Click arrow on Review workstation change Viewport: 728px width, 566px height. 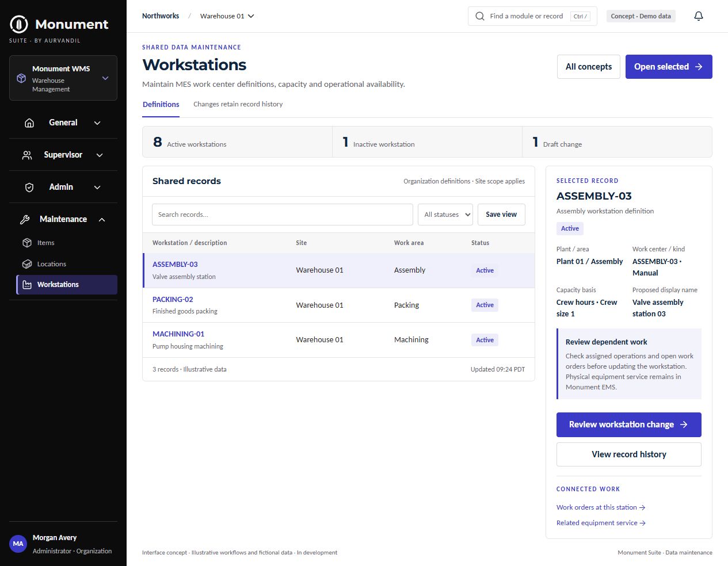684,424
